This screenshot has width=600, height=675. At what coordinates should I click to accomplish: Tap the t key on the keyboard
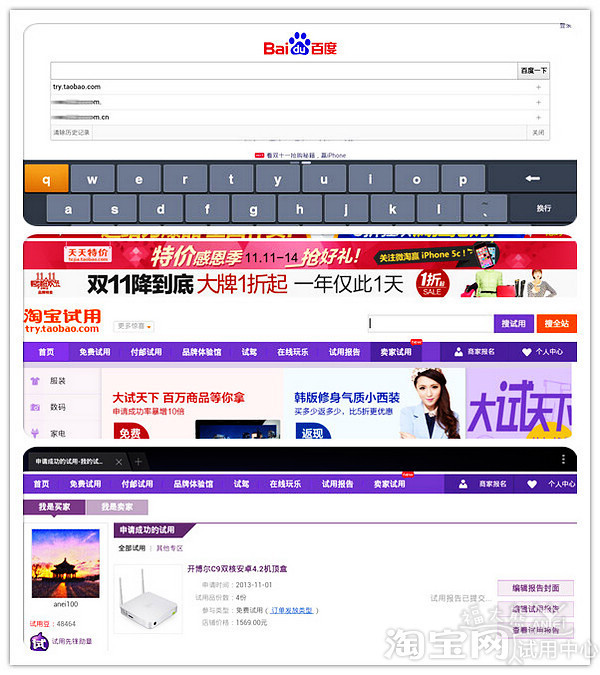[231, 179]
